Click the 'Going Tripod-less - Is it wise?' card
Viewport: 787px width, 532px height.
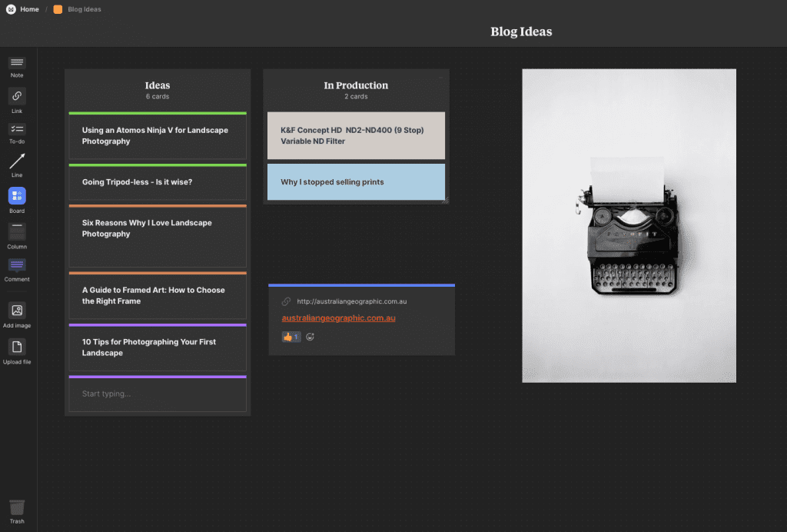[158, 182]
